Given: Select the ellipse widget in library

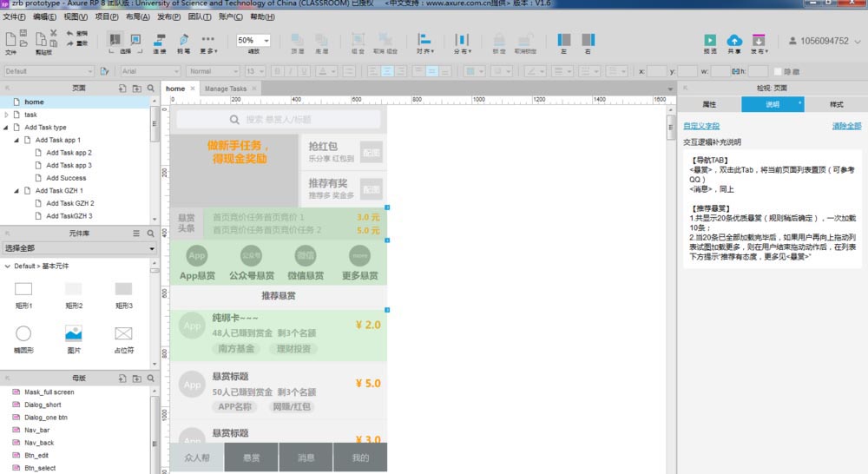Looking at the screenshot, I should click(x=23, y=333).
